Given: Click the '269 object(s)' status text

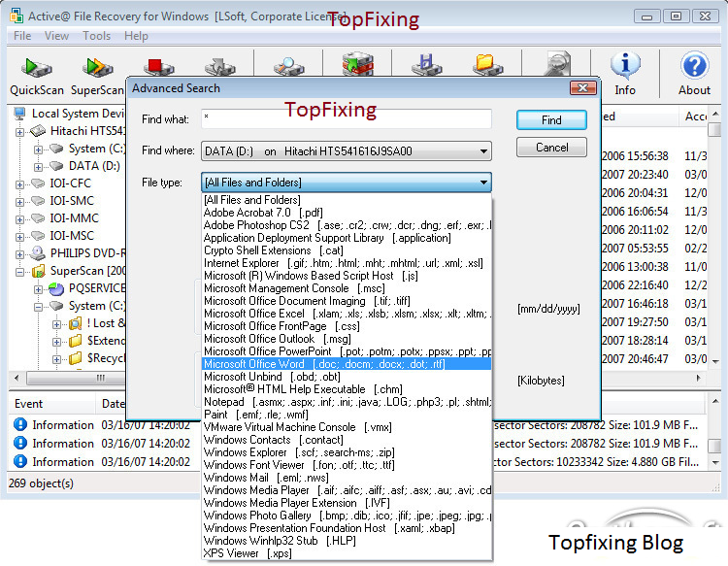Looking at the screenshot, I should point(41,483).
